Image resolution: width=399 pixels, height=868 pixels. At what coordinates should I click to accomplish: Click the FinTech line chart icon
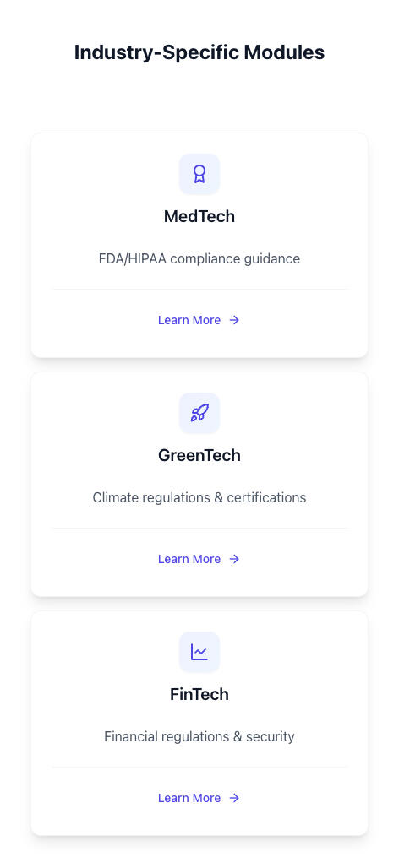199,652
